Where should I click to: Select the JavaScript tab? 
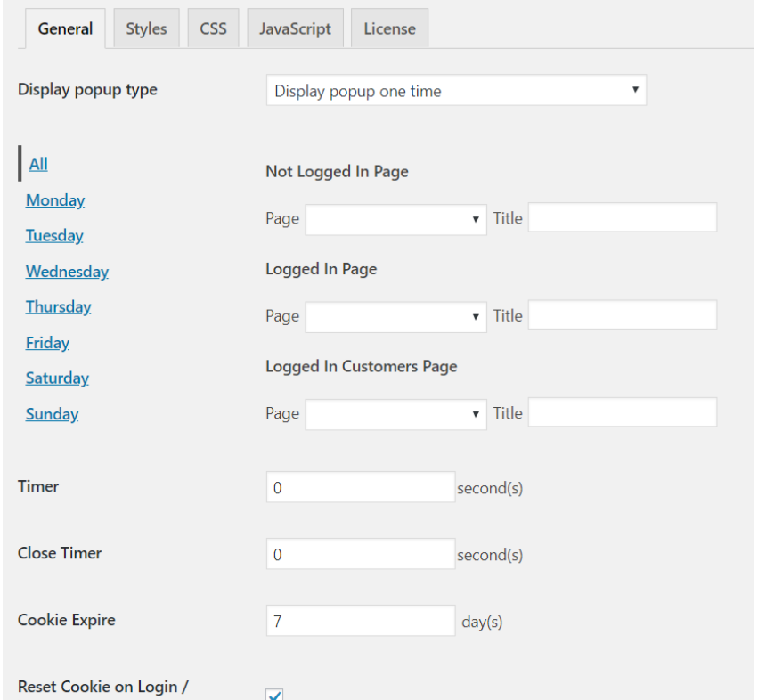click(x=295, y=28)
